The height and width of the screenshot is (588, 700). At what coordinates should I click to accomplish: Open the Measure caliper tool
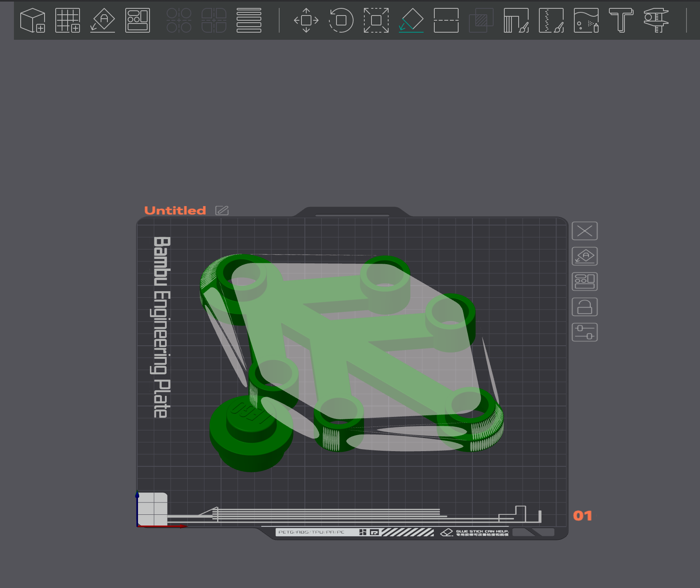[x=656, y=20]
